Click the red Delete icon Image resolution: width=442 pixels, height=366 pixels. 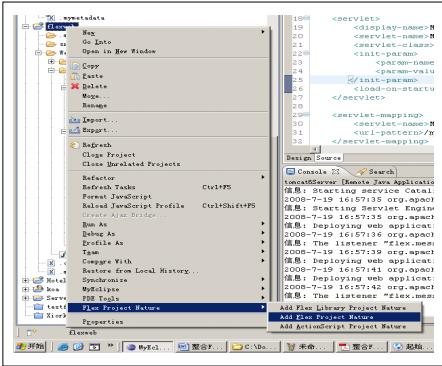[x=75, y=86]
